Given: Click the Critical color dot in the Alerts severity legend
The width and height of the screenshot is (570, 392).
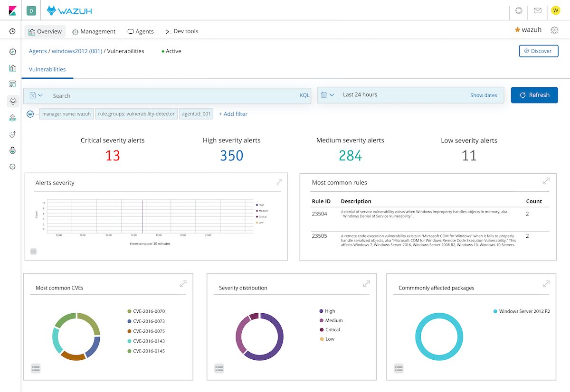Looking at the screenshot, I should (257, 216).
